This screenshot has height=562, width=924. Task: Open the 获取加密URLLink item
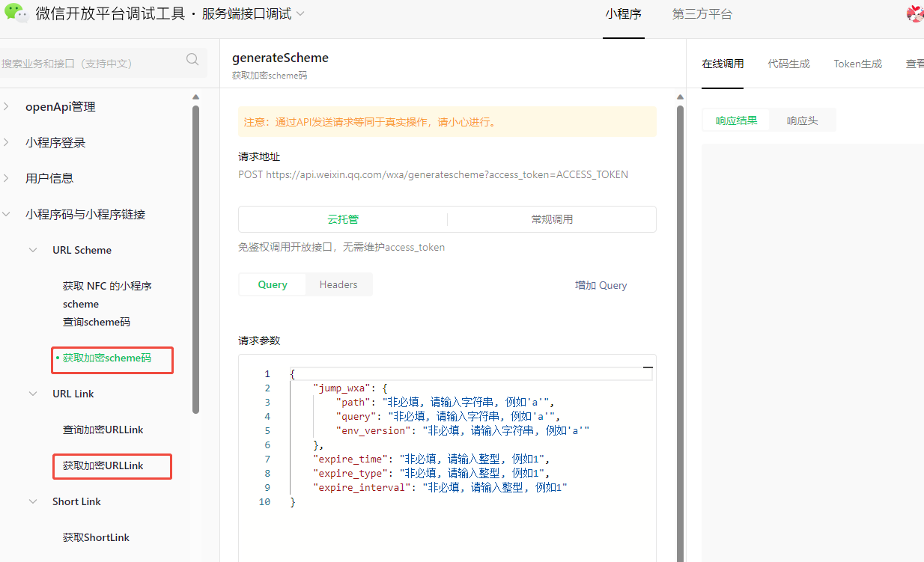pos(103,465)
